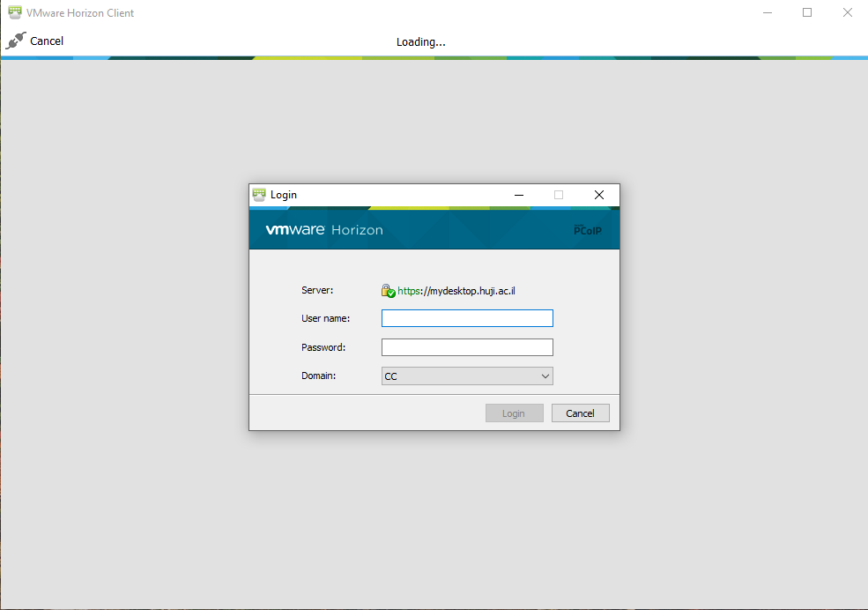Click the Domain: label
868x610 pixels.
point(318,376)
